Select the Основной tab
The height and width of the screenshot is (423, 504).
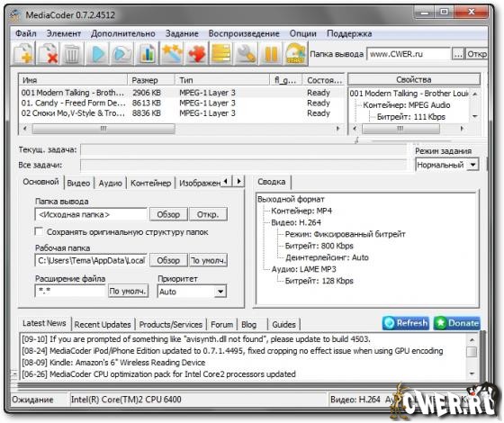(x=40, y=182)
